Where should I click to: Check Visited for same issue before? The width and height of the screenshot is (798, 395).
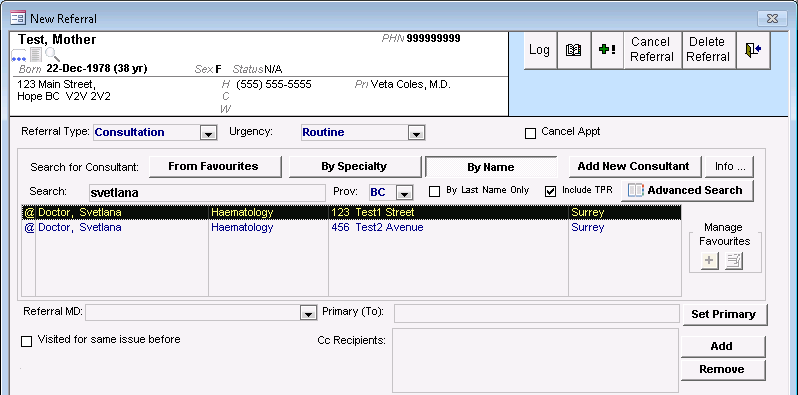click(x=26, y=341)
